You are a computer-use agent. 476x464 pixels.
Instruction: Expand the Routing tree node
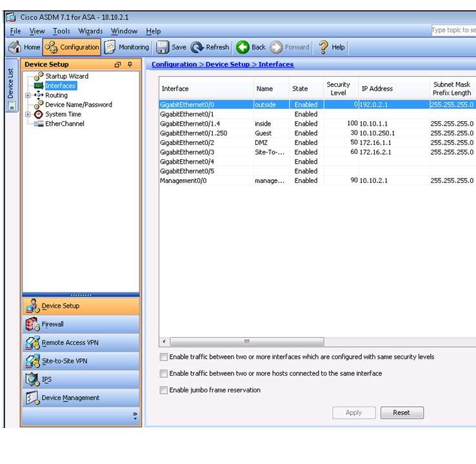pyautogui.click(x=28, y=95)
